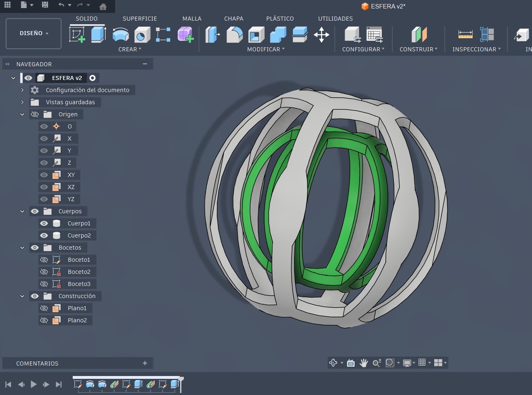The image size is (532, 395).
Task: Open the Viewports layout icon
Action: tap(438, 363)
